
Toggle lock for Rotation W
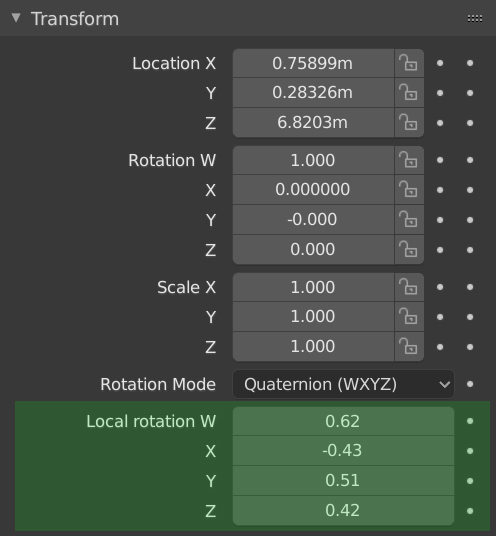[409, 160]
